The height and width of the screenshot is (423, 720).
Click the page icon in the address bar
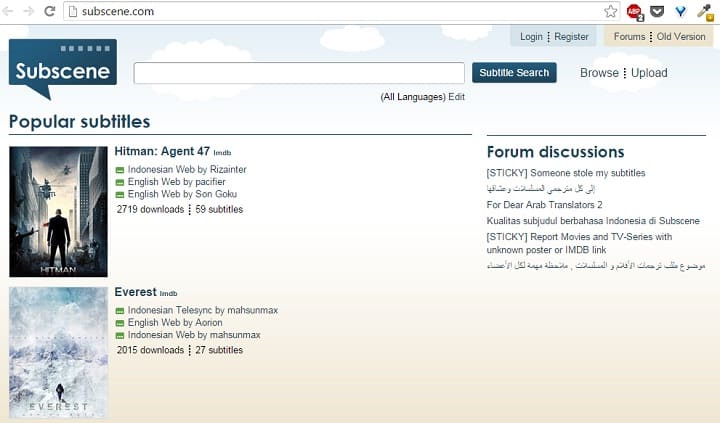(x=72, y=11)
